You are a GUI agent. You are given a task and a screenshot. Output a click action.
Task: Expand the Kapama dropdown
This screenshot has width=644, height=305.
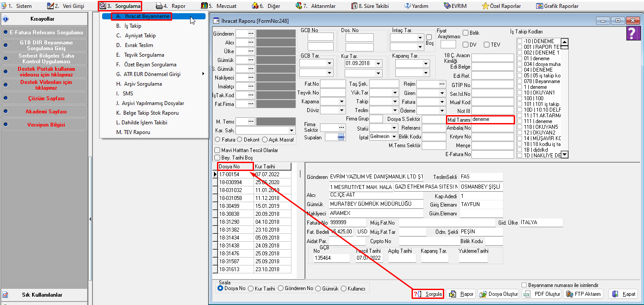point(342,102)
